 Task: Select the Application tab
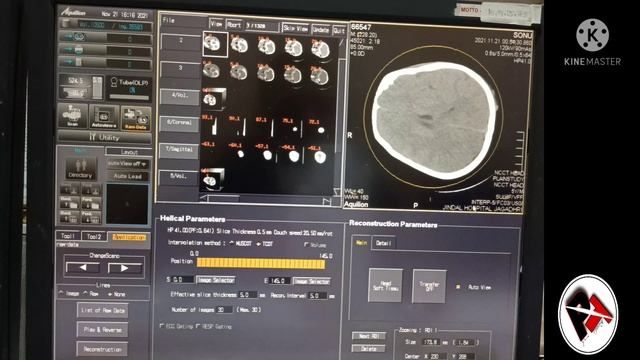click(129, 237)
